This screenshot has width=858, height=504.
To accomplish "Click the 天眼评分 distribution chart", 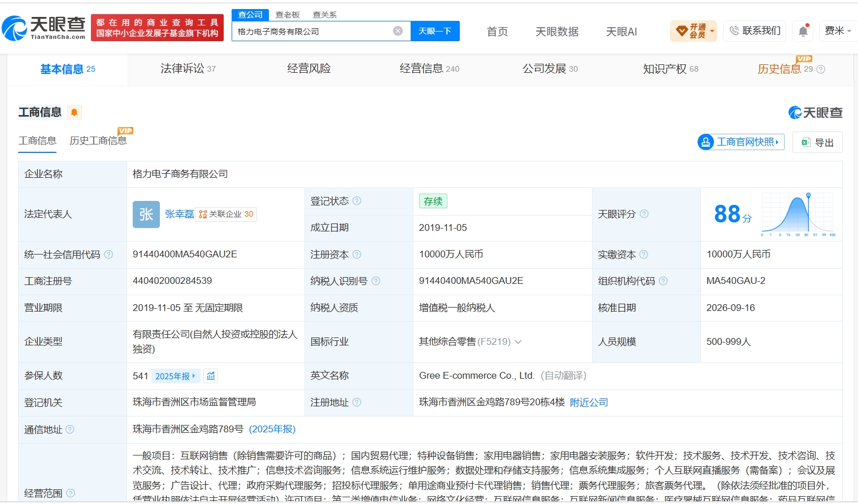I will 798,214.
